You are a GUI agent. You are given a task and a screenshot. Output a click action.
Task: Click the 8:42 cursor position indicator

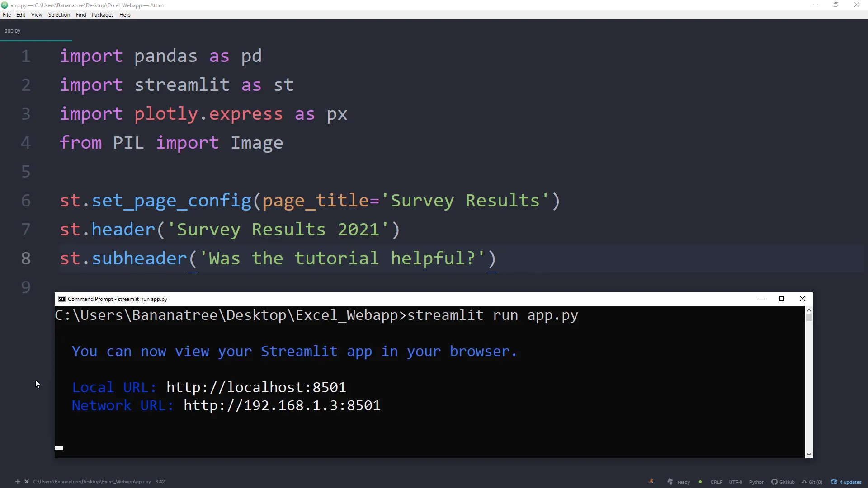pyautogui.click(x=160, y=482)
